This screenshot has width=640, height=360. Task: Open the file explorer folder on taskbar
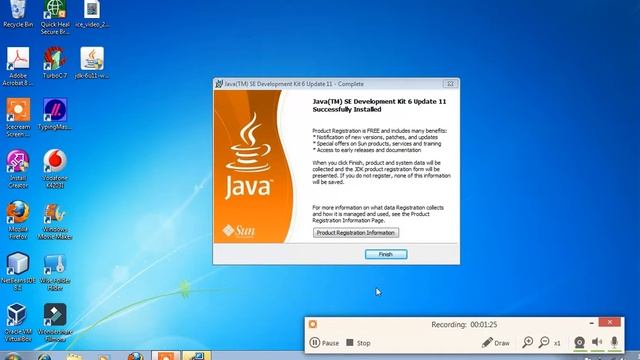point(74,356)
